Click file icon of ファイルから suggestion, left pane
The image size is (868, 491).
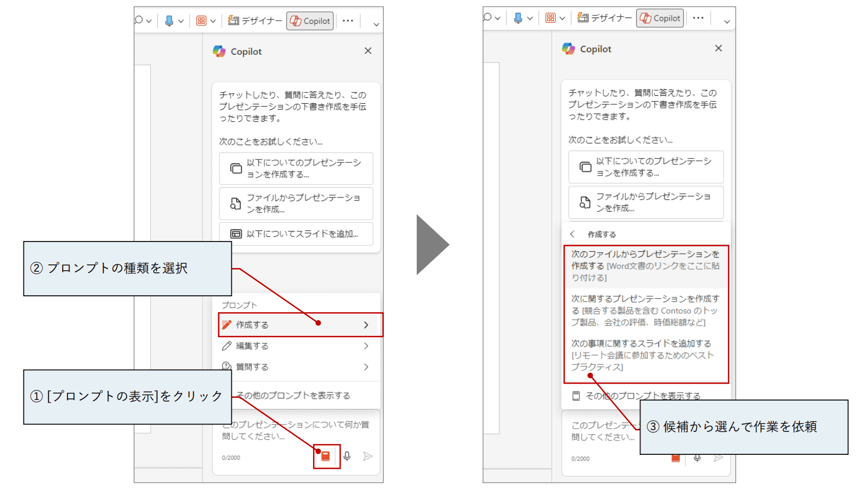(x=235, y=203)
